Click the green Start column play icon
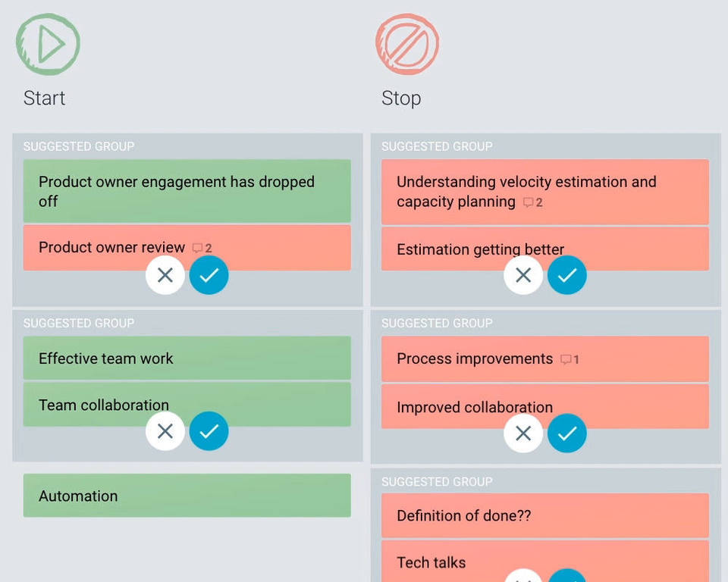Screen dimensions: 728x582 tap(48, 44)
